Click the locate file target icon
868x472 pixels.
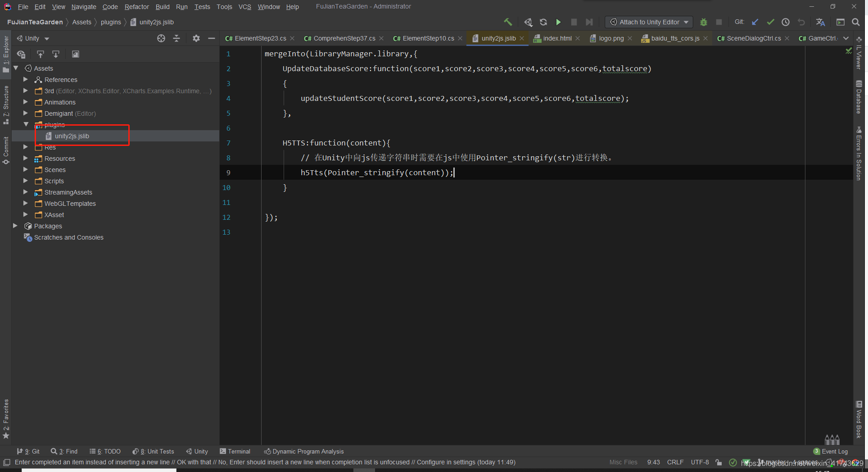(x=161, y=38)
